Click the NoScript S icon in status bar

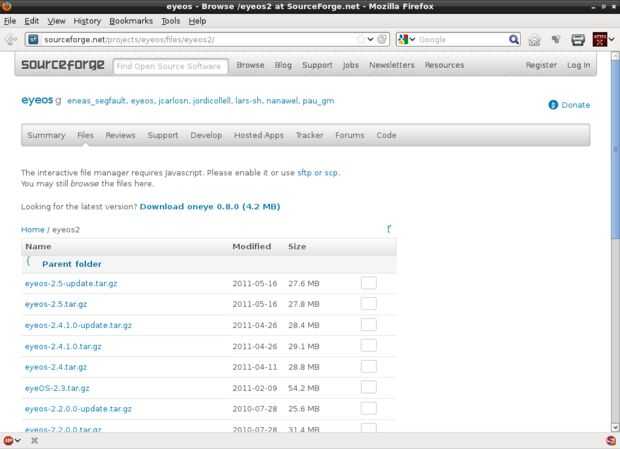coord(611,440)
